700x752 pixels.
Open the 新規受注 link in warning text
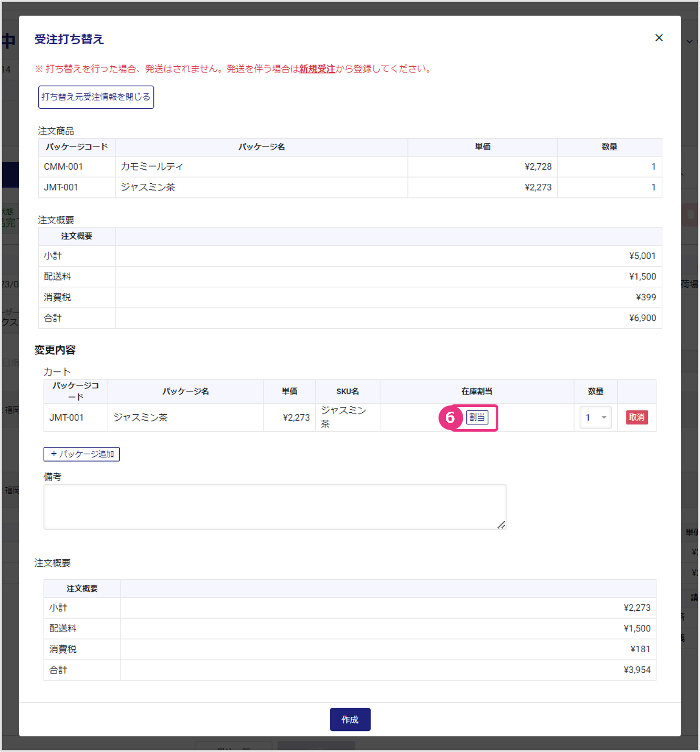(317, 69)
